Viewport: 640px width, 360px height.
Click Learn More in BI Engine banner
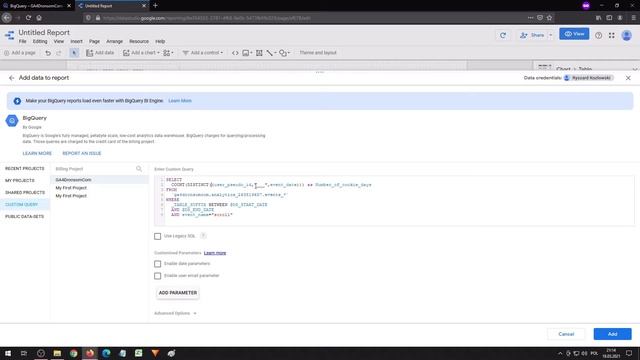[x=180, y=101]
